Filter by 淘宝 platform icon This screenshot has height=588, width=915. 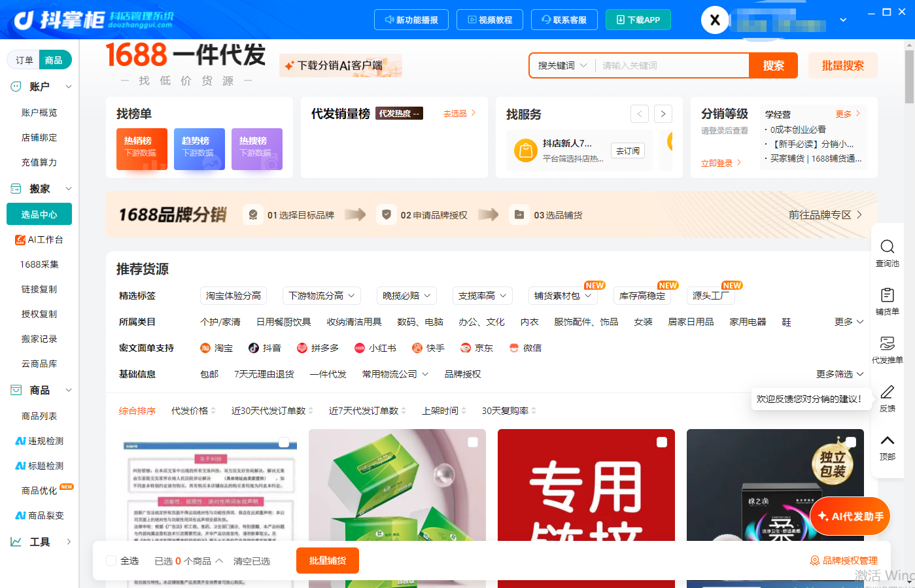[x=205, y=348]
